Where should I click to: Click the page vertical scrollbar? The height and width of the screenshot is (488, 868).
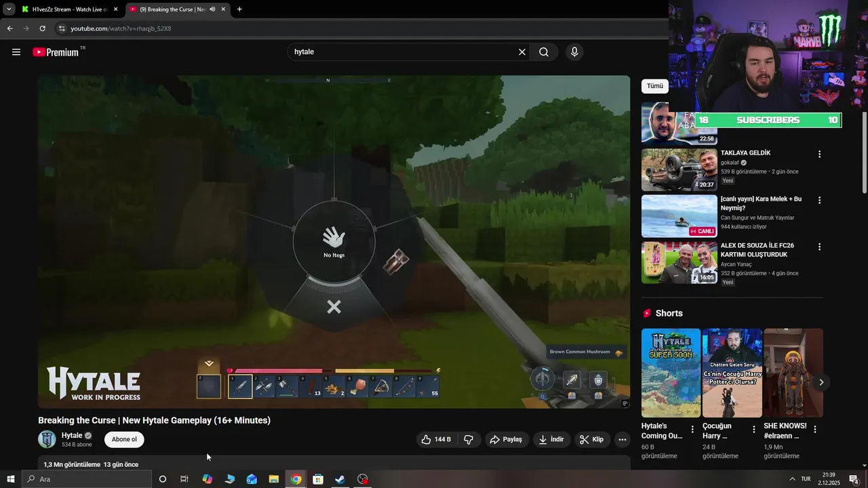point(864,152)
